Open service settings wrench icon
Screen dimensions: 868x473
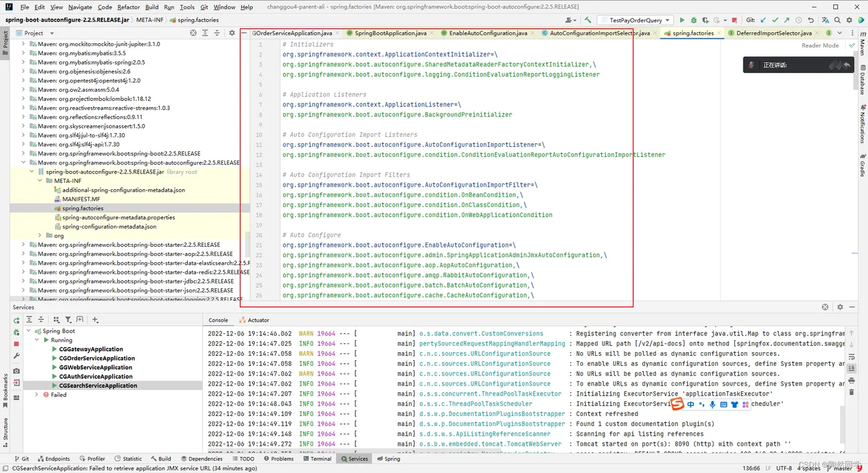[17, 356]
